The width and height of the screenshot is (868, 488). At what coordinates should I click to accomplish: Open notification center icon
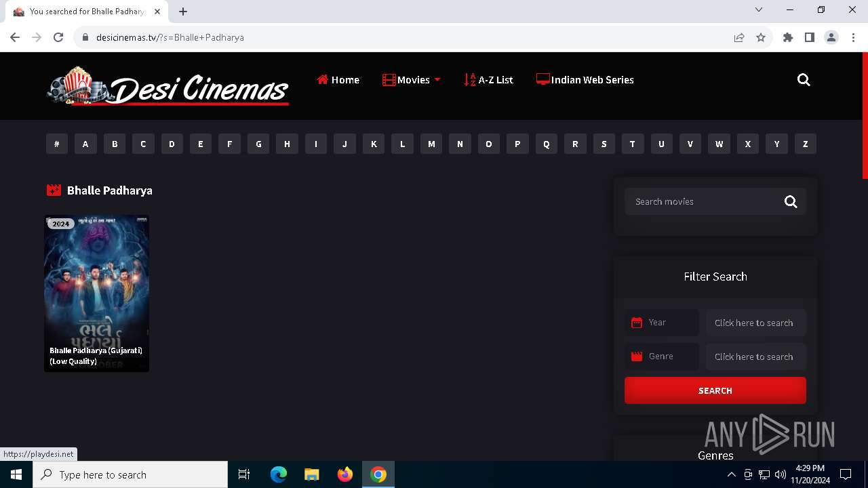(x=846, y=474)
